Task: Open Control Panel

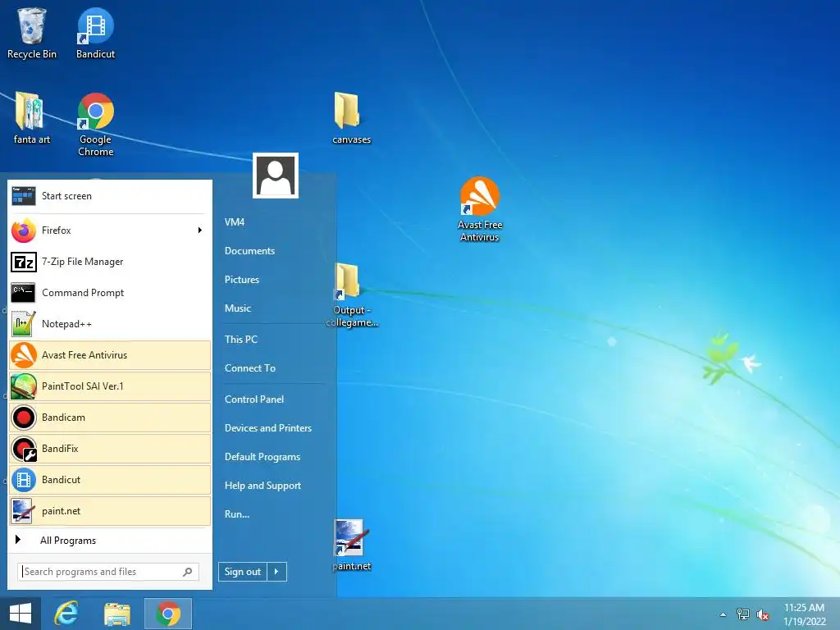Action: tap(254, 399)
